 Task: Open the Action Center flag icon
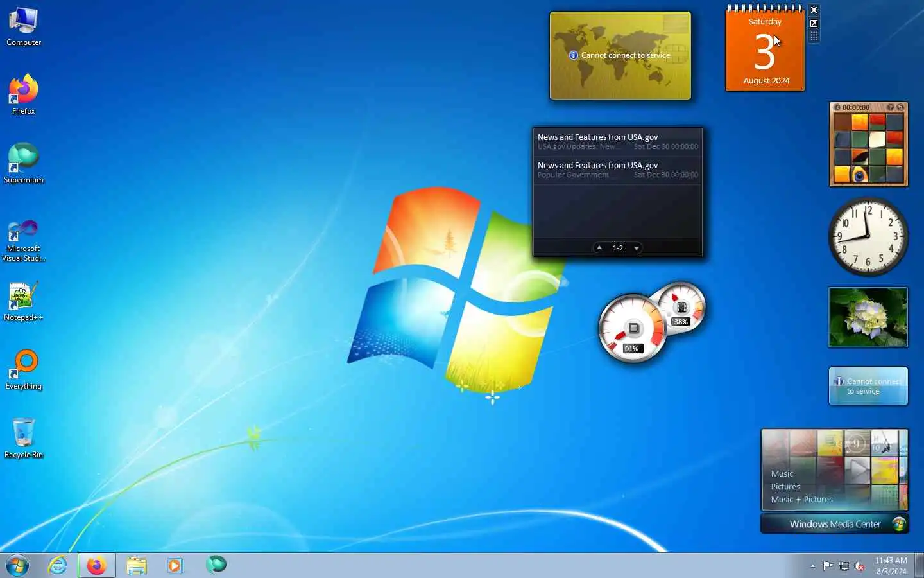tap(828, 566)
